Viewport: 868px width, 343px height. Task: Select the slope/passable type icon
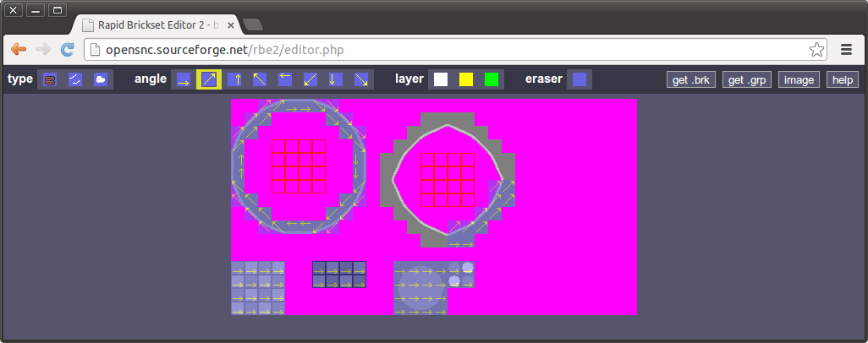tap(75, 79)
